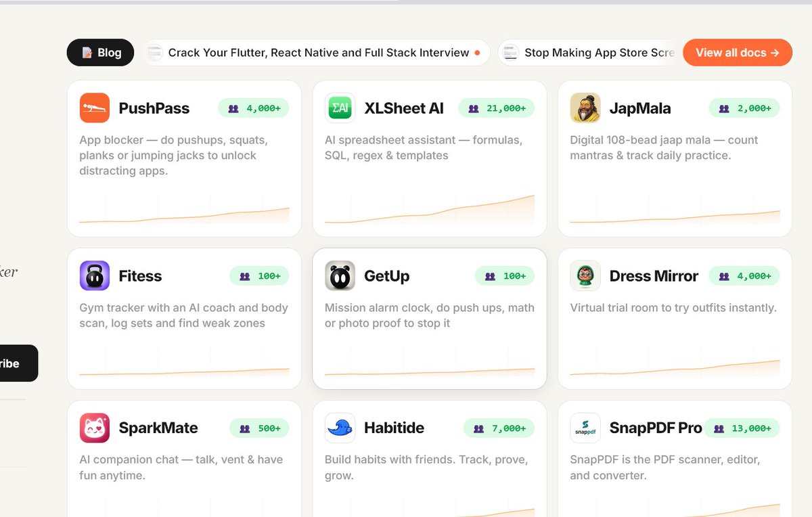Image resolution: width=812 pixels, height=517 pixels.
Task: Click Dress Mirror 4,000+ users badge
Action: (744, 275)
